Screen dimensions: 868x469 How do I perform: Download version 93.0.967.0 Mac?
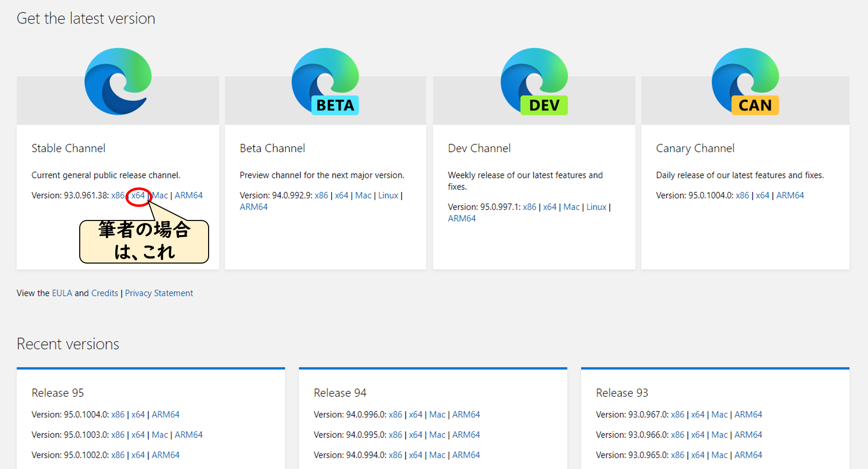pos(720,414)
